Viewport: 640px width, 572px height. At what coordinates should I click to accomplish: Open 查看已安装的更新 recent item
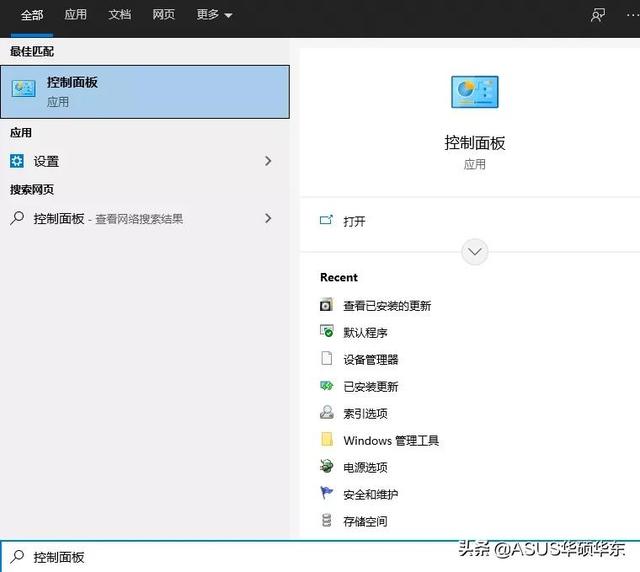(387, 306)
